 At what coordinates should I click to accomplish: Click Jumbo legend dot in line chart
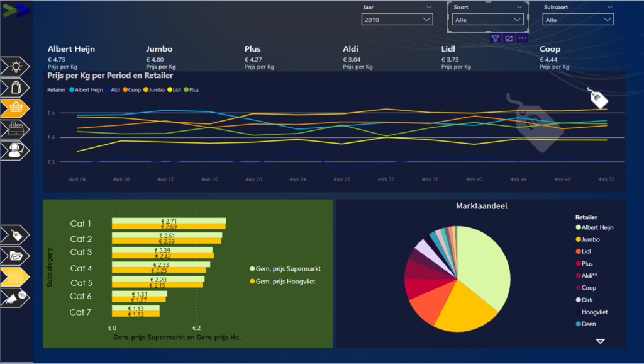pos(145,89)
